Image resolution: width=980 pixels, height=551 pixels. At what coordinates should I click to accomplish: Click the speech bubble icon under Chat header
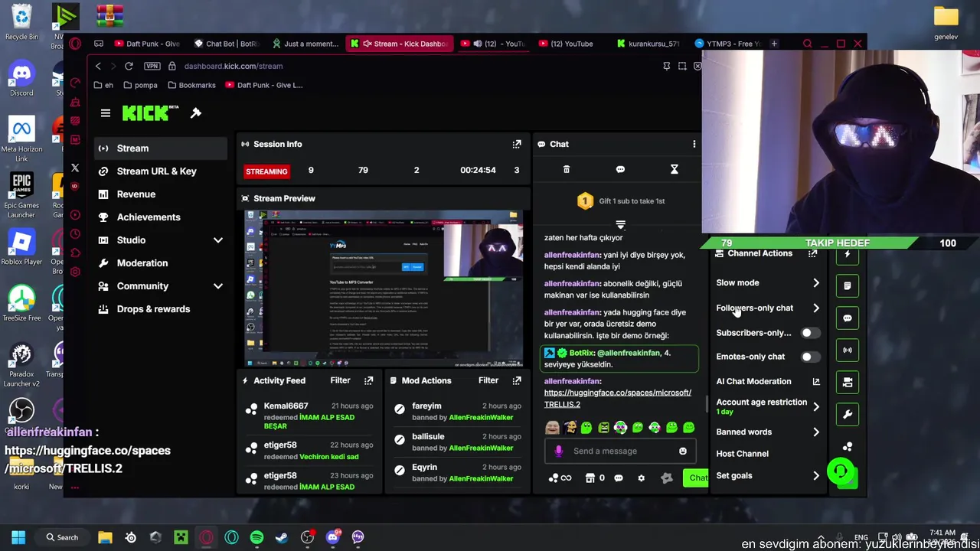[620, 169]
